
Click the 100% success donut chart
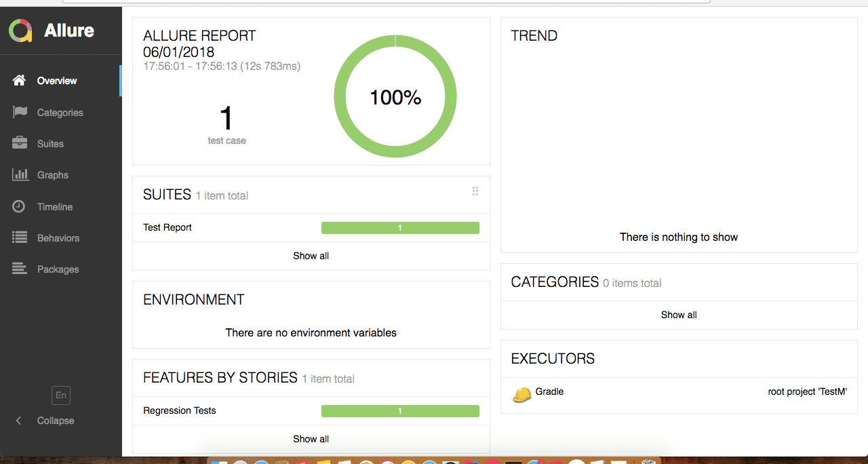click(x=395, y=97)
